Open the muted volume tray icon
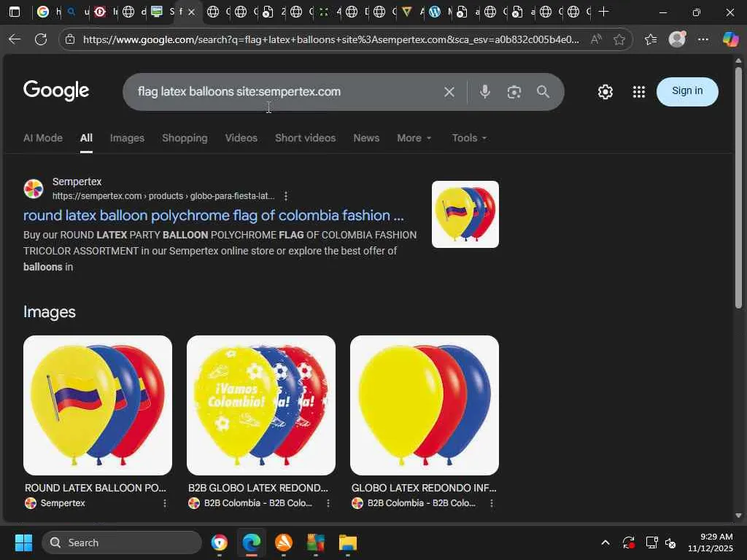Viewport: 747px width, 560px height. [670, 542]
